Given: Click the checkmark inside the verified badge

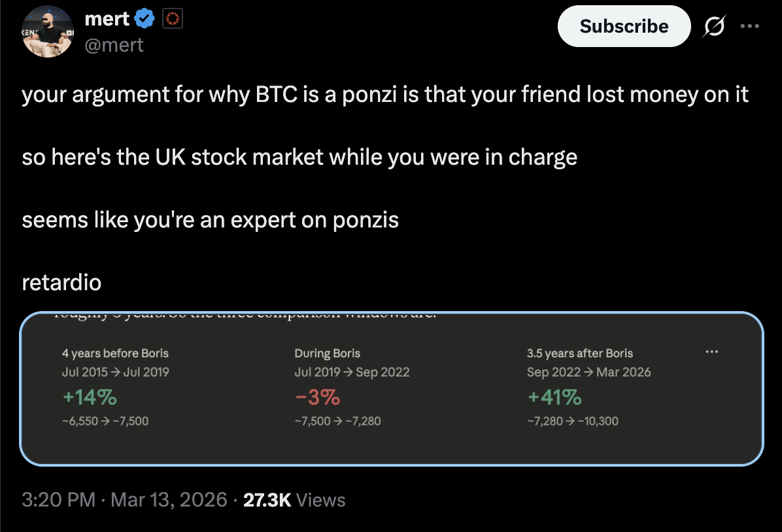Looking at the screenshot, I should (143, 18).
